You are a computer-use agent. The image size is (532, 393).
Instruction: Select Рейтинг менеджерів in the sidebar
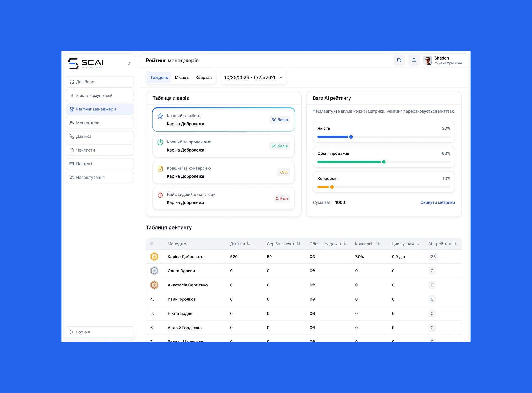100,109
